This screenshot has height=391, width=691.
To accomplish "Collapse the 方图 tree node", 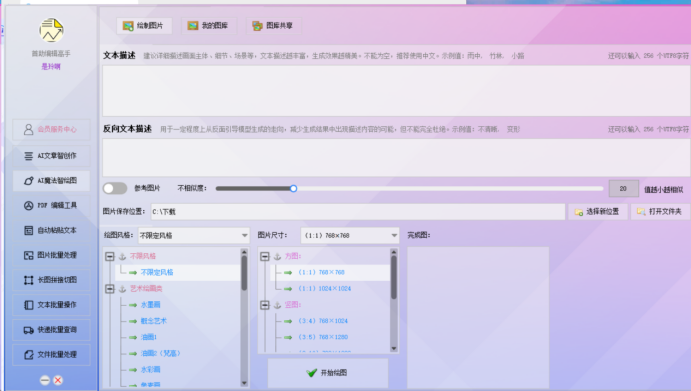I will coord(264,256).
